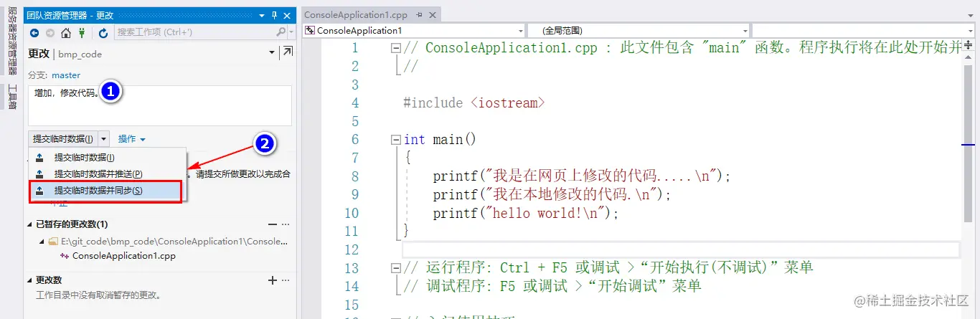
Task: Open the 工具箱 side tab
Action: (x=12, y=97)
